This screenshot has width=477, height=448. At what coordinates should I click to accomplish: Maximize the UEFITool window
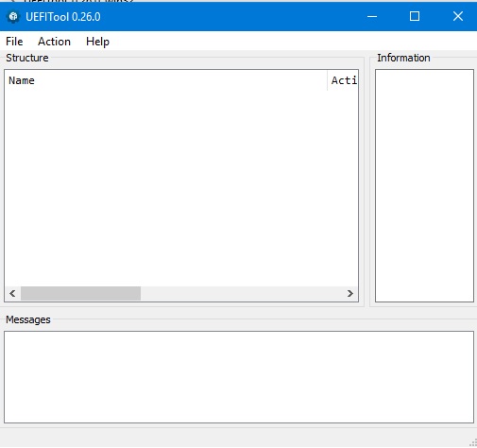click(415, 16)
